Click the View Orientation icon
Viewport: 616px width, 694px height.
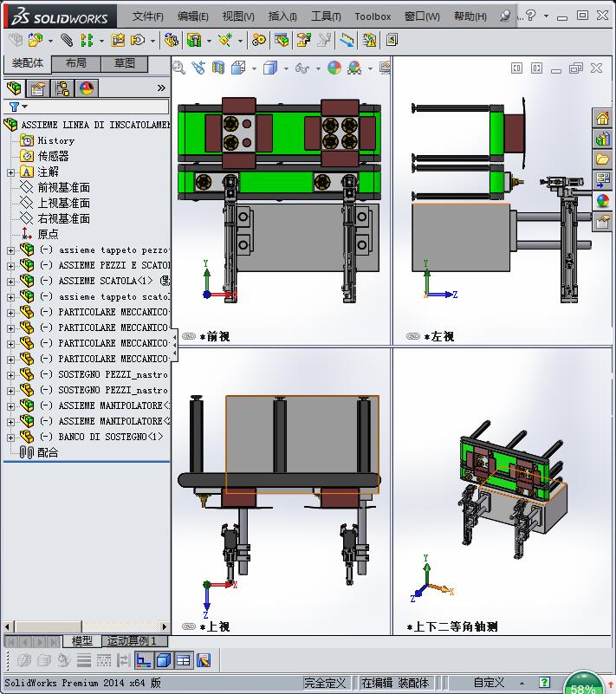[238, 68]
